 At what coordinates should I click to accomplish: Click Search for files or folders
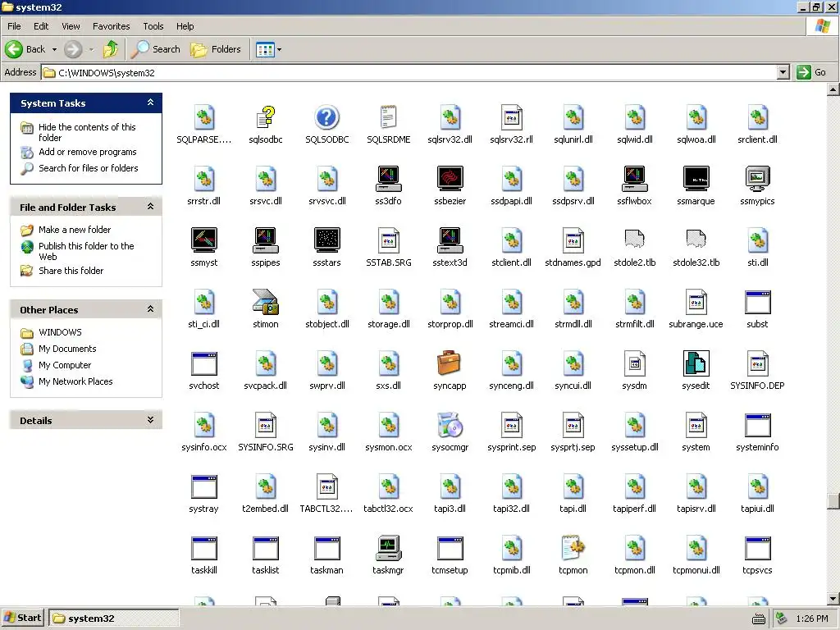coord(89,168)
